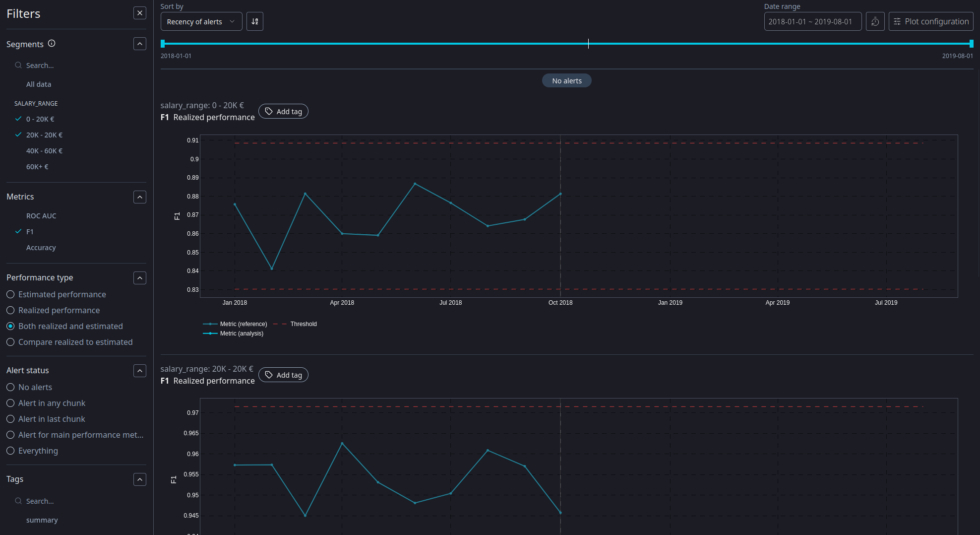The image size is (980, 535).
Task: Collapse the Alert status section
Action: (140, 371)
